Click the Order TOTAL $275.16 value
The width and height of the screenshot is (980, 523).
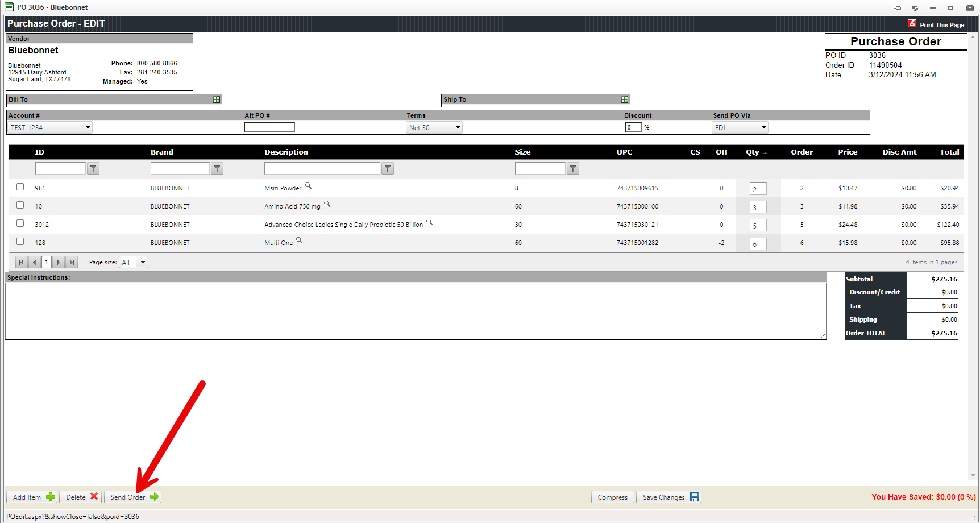pos(944,333)
